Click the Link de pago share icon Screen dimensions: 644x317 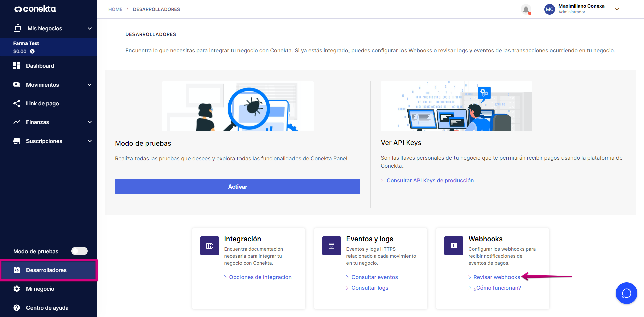[x=17, y=103]
